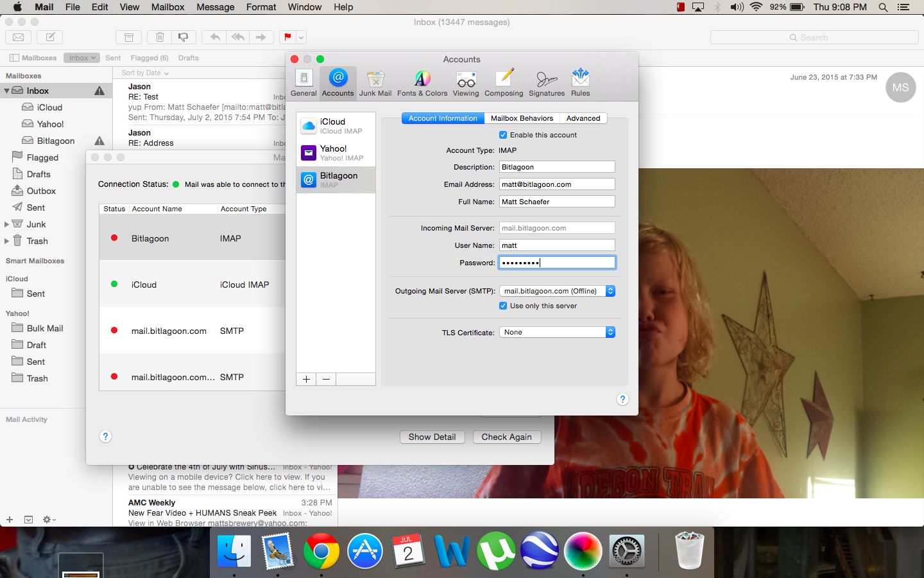
Task: Open the Format menu
Action: pyautogui.click(x=261, y=7)
